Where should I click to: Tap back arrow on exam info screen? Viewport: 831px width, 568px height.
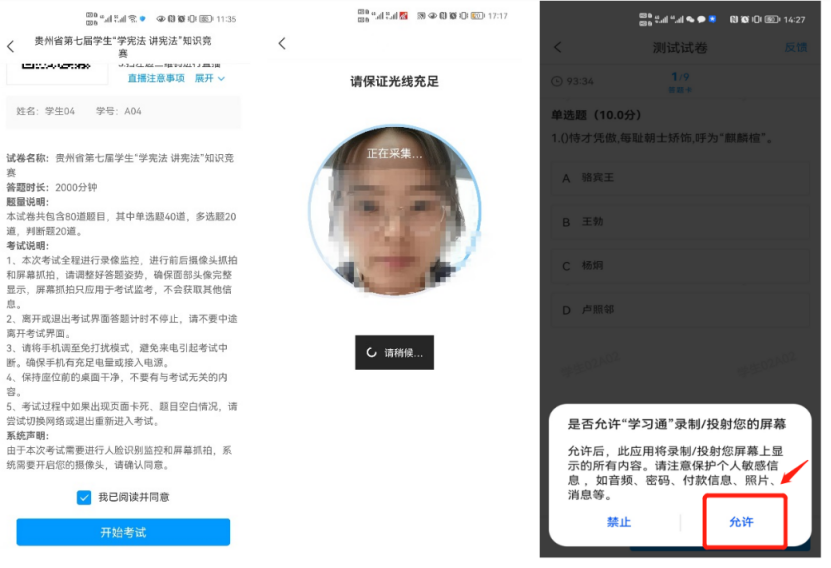click(11, 47)
